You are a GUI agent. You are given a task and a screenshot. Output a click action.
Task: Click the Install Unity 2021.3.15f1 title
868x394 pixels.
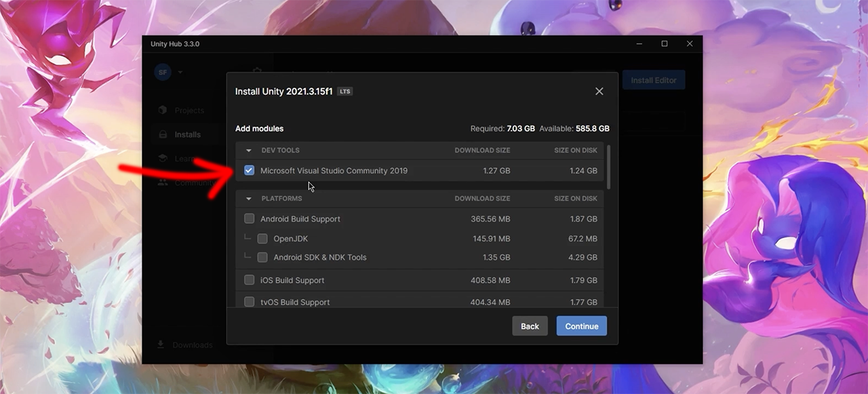[x=283, y=91]
